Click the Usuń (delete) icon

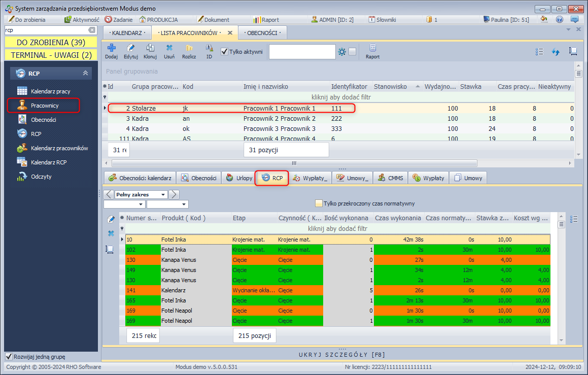tap(169, 51)
